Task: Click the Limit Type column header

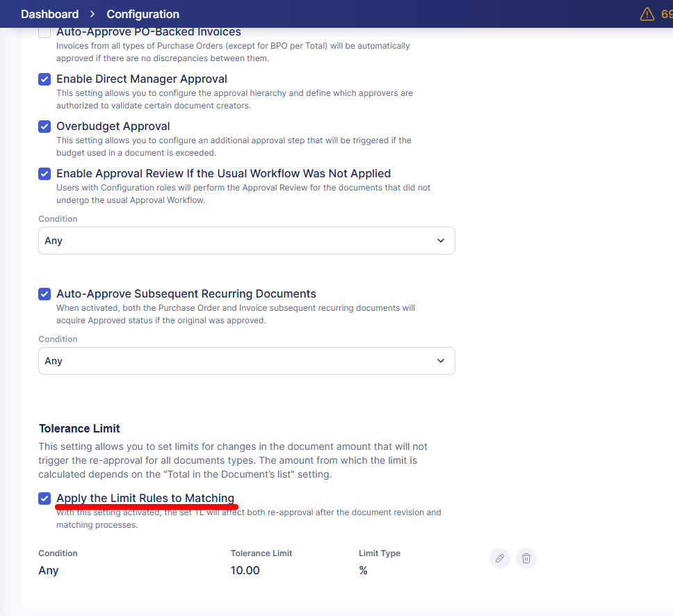Action: (x=380, y=553)
